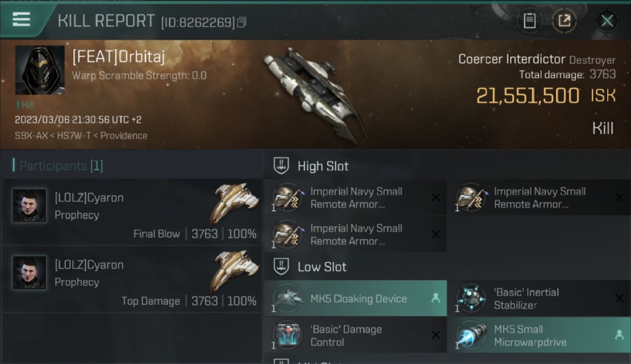Copy the kill report ID
Viewport: 631px width, 364px height.
[242, 22]
